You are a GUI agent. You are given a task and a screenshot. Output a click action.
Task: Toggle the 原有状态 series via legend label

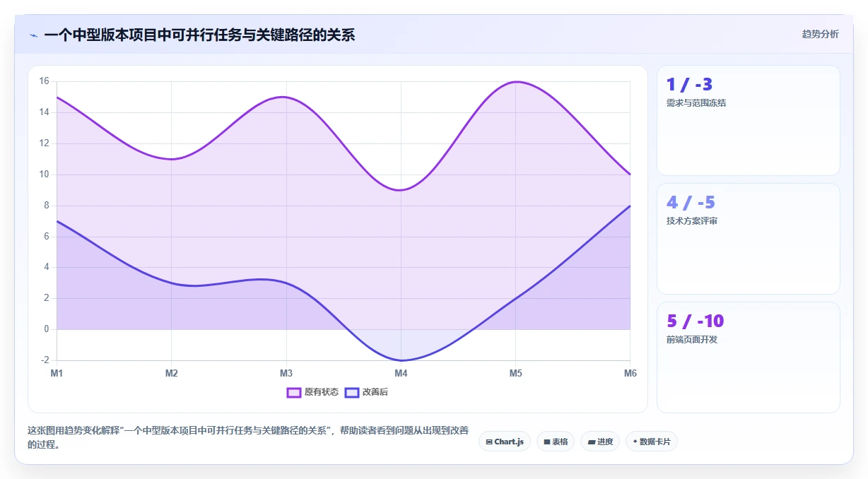click(x=322, y=392)
